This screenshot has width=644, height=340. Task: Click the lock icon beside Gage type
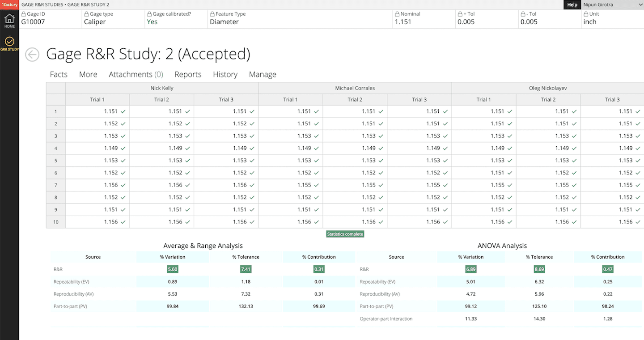tap(86, 13)
